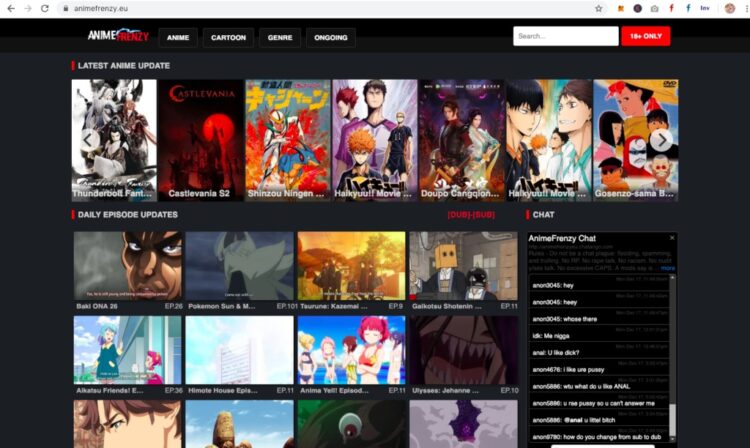
Task: Click the DAILY EPISODE UPDATES heading
Action: [128, 215]
